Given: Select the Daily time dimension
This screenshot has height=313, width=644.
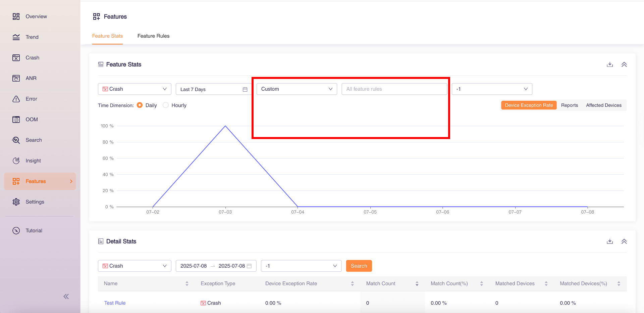Looking at the screenshot, I should 140,105.
